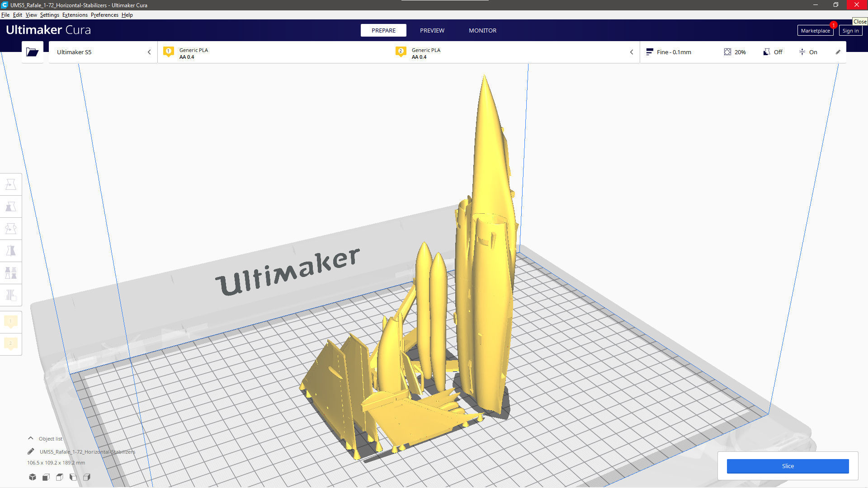
Task: Select the Support Blocker tool
Action: (x=10, y=295)
